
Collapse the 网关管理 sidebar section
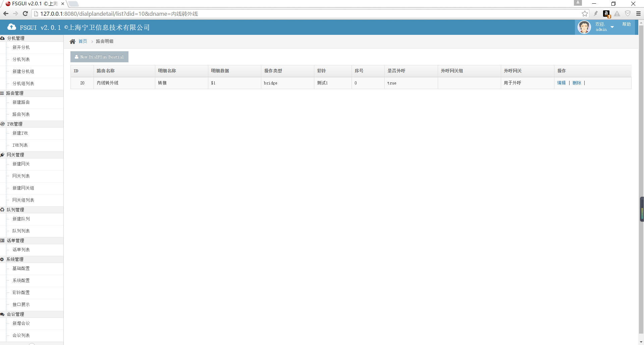15,155
